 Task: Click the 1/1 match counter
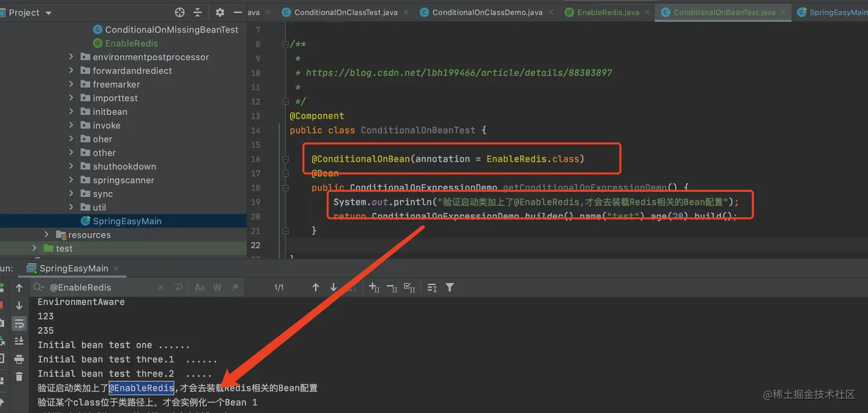click(x=279, y=287)
